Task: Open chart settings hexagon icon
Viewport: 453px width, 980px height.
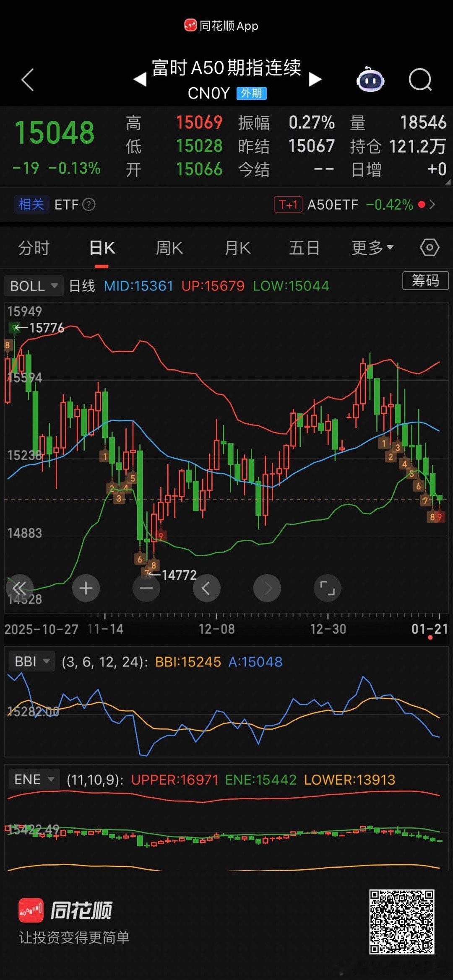Action: point(430,247)
